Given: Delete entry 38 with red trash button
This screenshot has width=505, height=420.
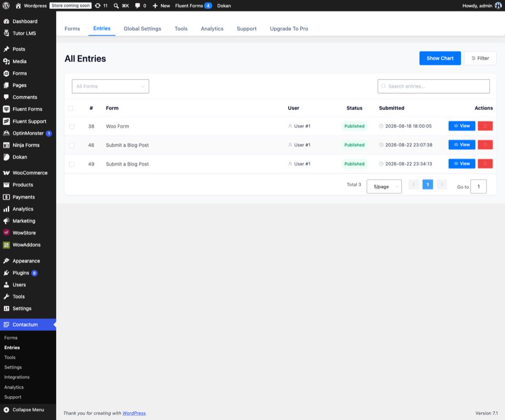Looking at the screenshot, I should click(x=485, y=126).
